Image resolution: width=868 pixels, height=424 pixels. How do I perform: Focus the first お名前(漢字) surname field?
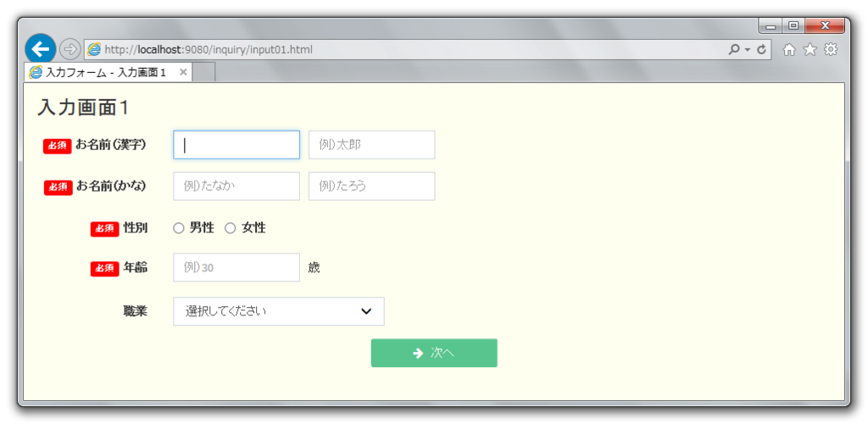[236, 145]
